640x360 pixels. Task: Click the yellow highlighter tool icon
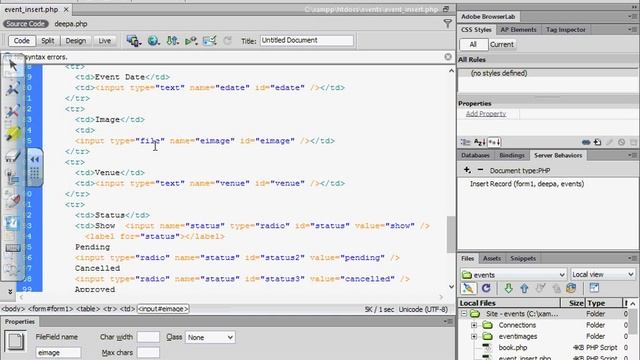tap(12, 133)
